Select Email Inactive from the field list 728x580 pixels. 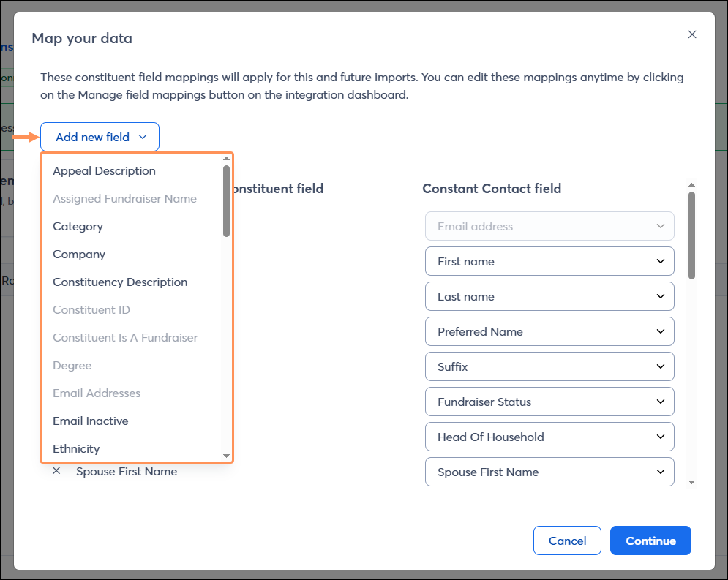pos(90,421)
